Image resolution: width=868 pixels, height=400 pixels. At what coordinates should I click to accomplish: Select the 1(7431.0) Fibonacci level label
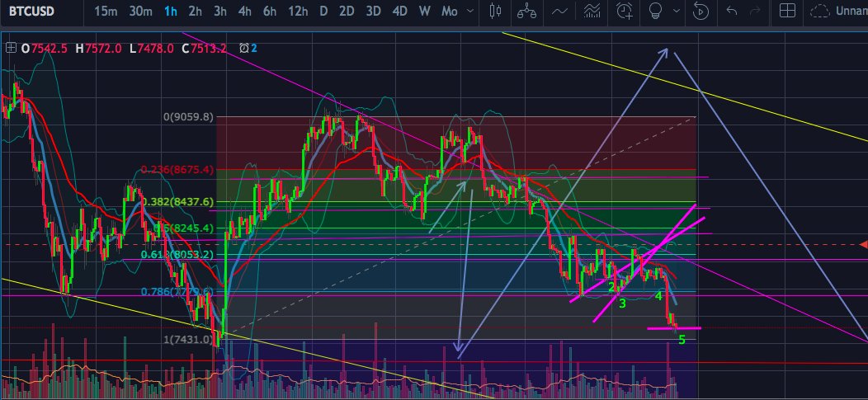(x=188, y=339)
